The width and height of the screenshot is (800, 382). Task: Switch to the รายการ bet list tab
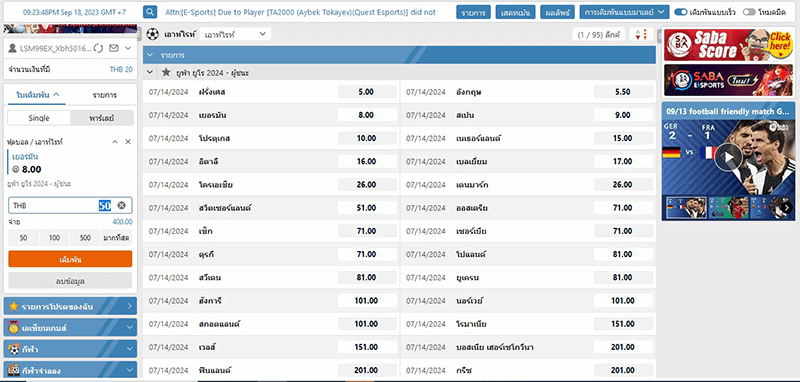point(104,95)
